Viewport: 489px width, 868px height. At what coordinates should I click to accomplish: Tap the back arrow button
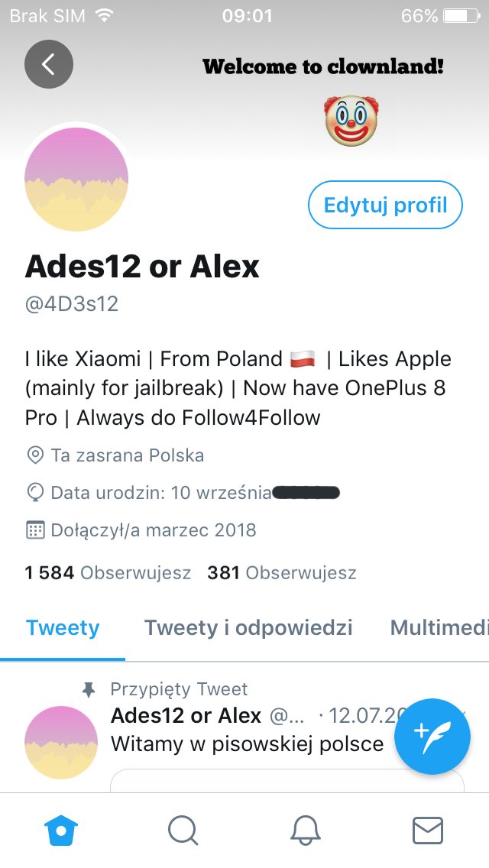pyautogui.click(x=49, y=64)
